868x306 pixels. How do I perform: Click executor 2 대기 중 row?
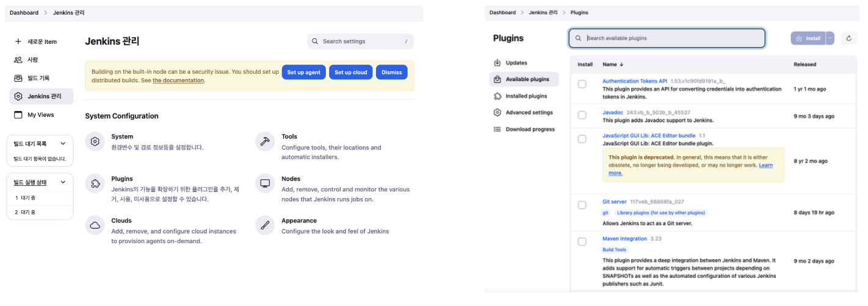pos(40,212)
